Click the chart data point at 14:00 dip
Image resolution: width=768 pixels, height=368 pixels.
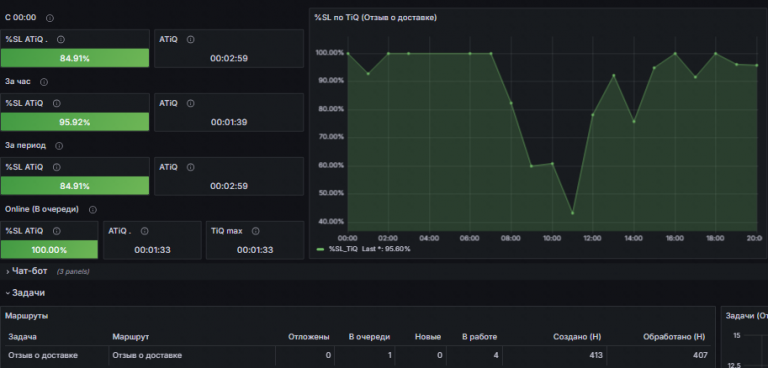click(x=634, y=122)
